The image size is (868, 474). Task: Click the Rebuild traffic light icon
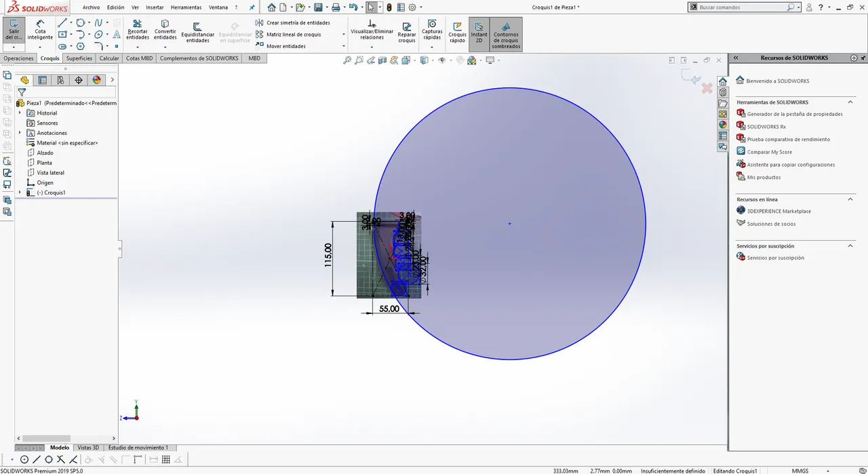click(389, 7)
